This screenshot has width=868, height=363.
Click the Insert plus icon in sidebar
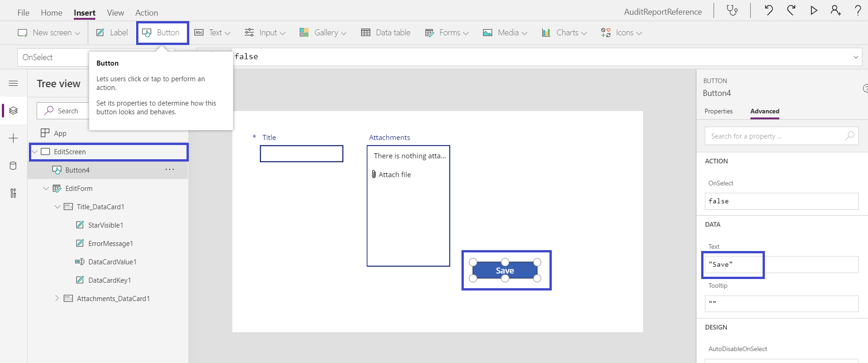(13, 138)
